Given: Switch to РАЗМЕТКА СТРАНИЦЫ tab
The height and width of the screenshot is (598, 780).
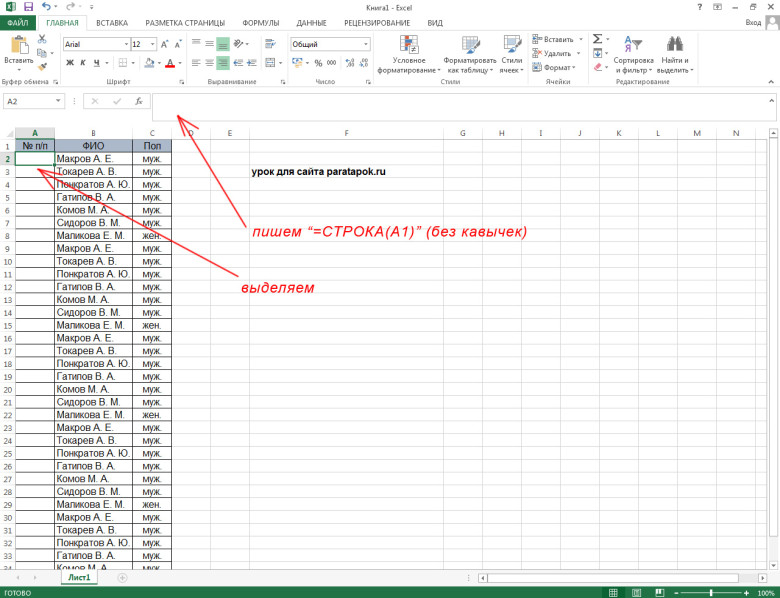Looking at the screenshot, I should (x=185, y=23).
